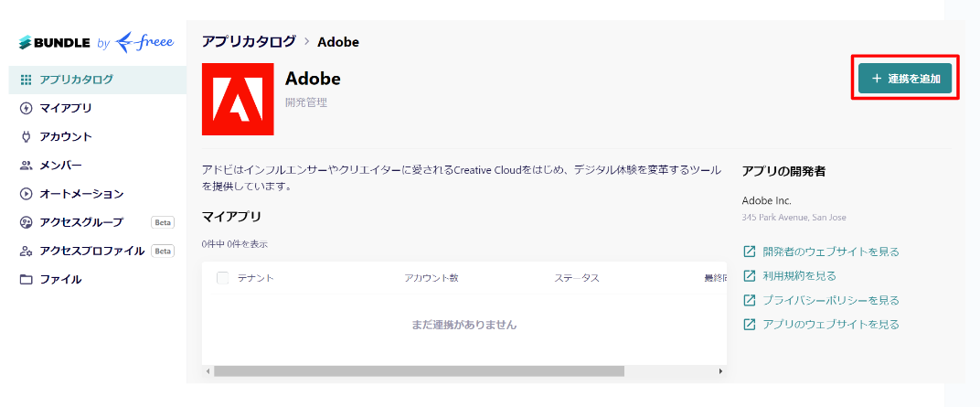
Task: Click アプリカタログ breadcrumb link
Action: point(249,42)
